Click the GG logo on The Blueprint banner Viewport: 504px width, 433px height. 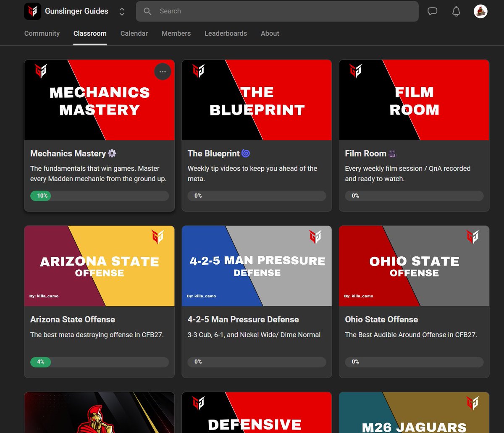[198, 71]
